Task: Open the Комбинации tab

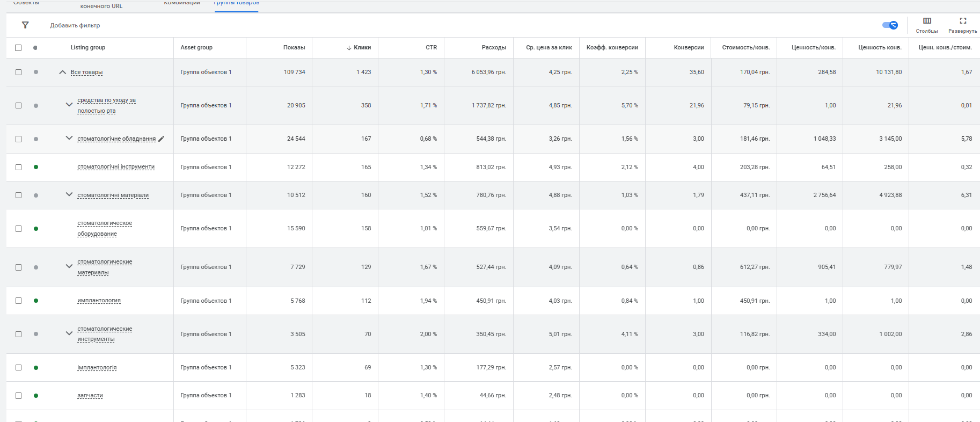Action: click(182, 3)
